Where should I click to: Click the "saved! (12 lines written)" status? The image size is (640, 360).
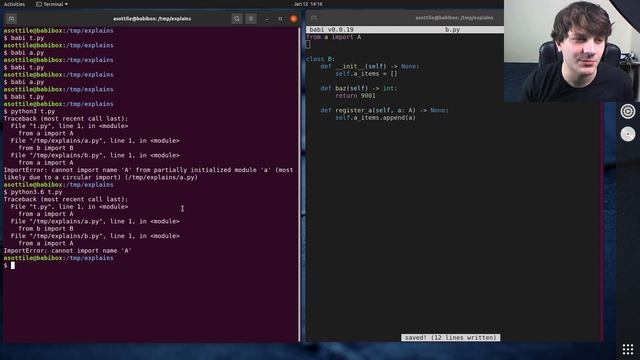point(450,338)
